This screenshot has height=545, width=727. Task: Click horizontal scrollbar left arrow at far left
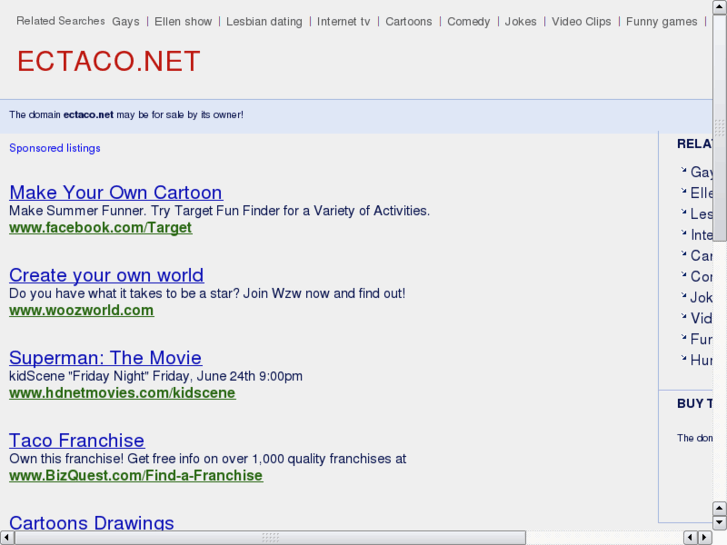point(7,538)
